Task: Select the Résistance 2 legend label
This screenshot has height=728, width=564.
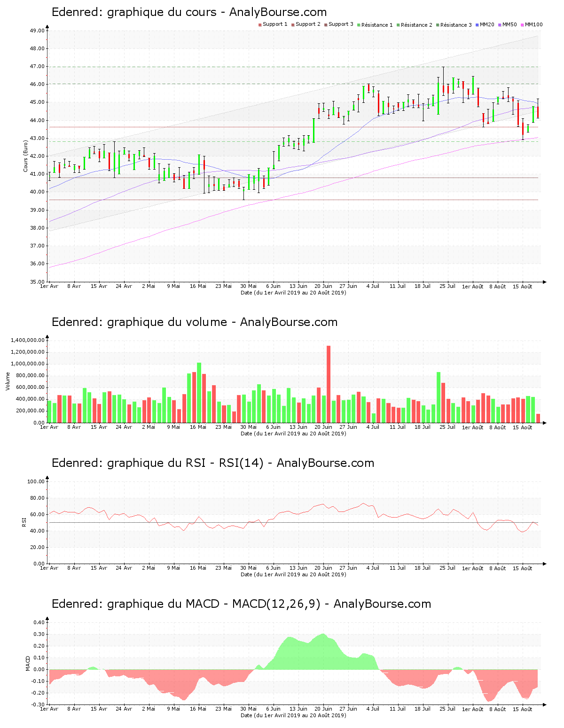Action: click(416, 25)
